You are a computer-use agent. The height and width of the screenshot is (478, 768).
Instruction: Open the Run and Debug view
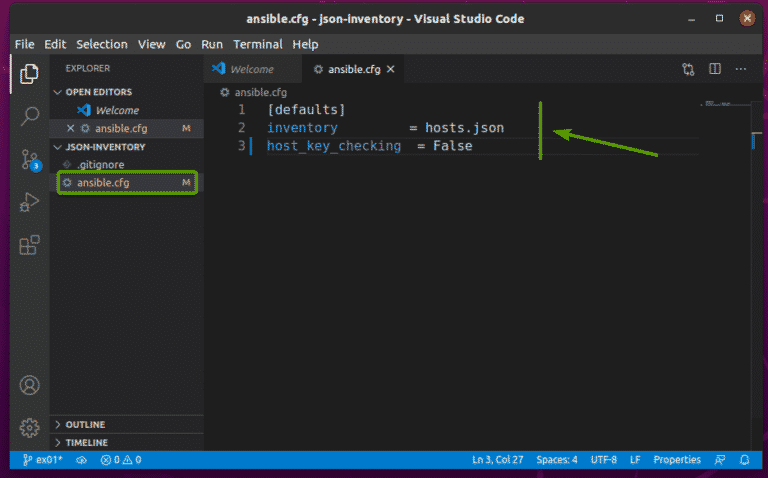[x=29, y=202]
